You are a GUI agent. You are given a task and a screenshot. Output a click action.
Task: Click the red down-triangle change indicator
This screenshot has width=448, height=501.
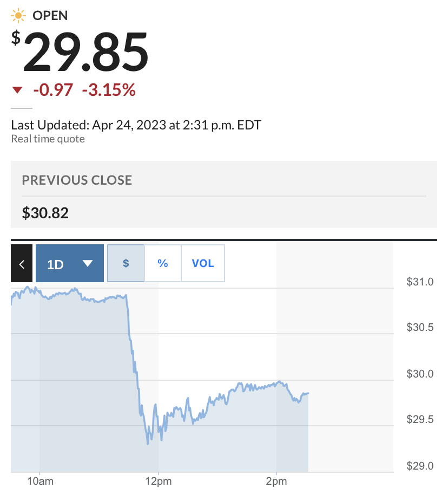click(17, 90)
